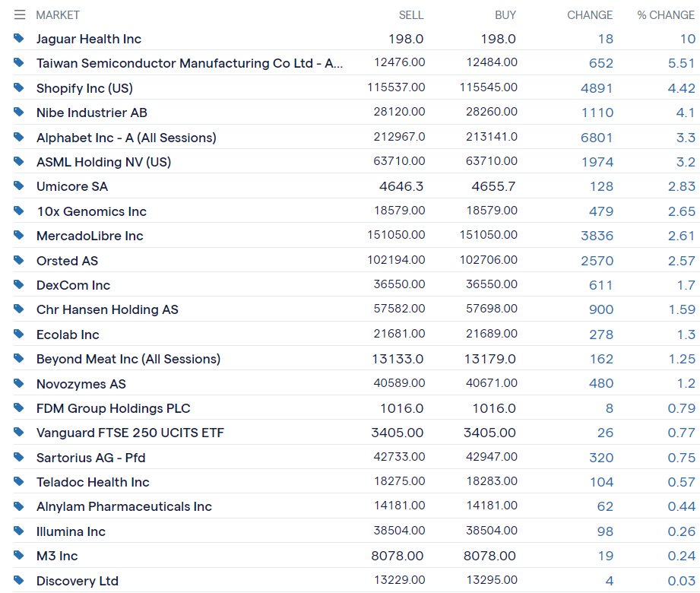Click the tag icon for MercadoLibre Inc
The image size is (700, 593).
pos(19,236)
